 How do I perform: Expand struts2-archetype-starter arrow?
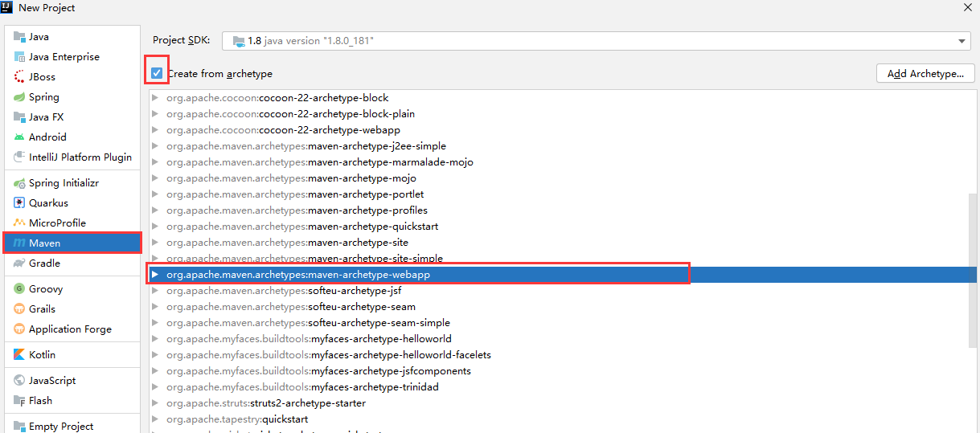click(x=155, y=403)
